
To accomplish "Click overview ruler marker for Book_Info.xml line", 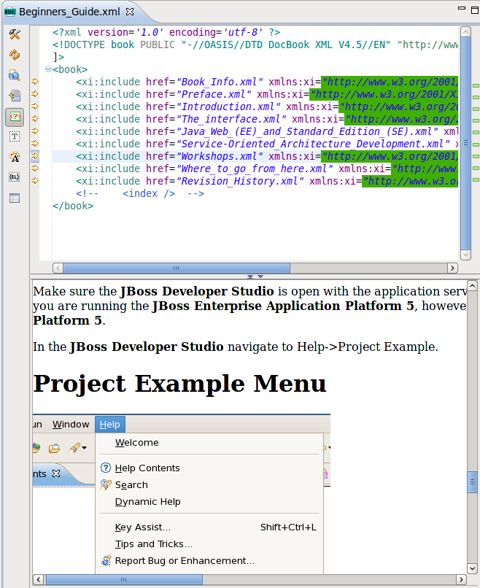I will [476, 86].
